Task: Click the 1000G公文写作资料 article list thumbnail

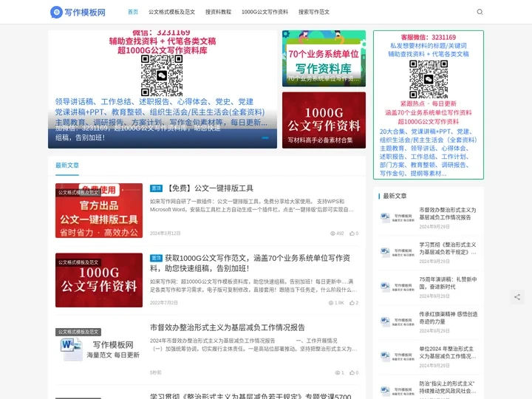Action: point(99,280)
